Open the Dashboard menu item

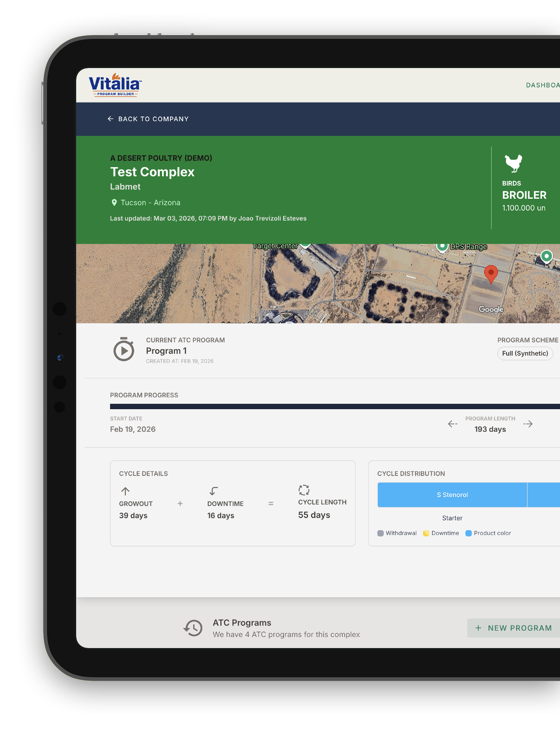543,85
